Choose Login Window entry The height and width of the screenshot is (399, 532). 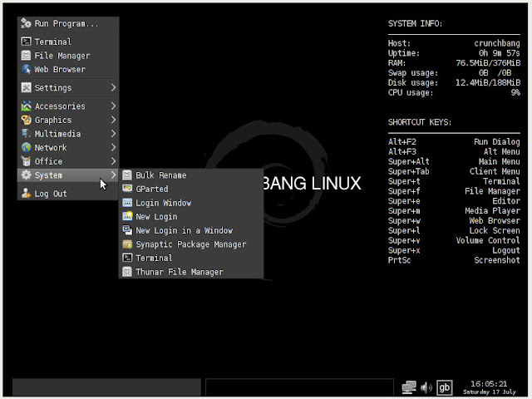[x=191, y=203]
